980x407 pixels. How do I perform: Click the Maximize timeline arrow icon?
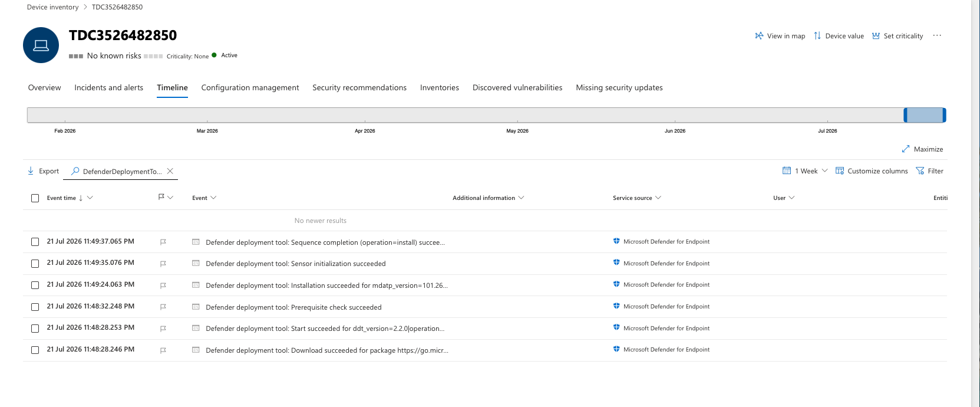[x=906, y=149]
